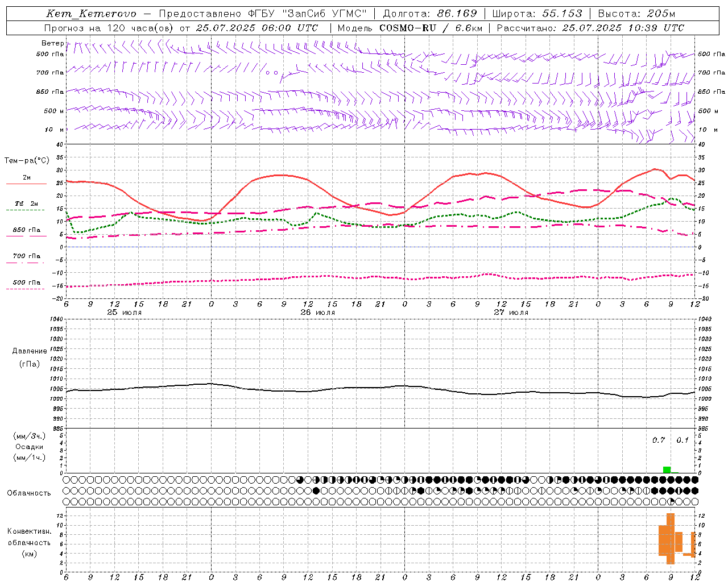The image size is (728, 582).
Task: Click the Рассчитано: 25.07.2025 10:39 UTC timestamp
Action: pos(590,28)
